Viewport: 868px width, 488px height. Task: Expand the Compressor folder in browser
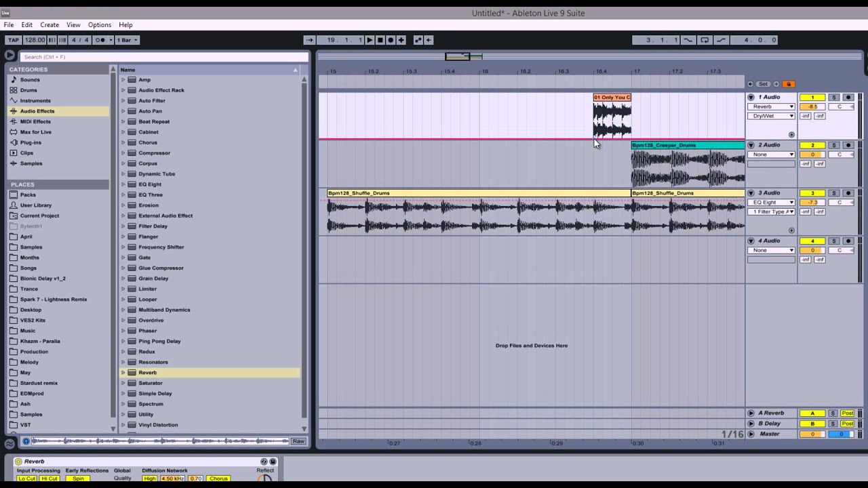tap(123, 153)
